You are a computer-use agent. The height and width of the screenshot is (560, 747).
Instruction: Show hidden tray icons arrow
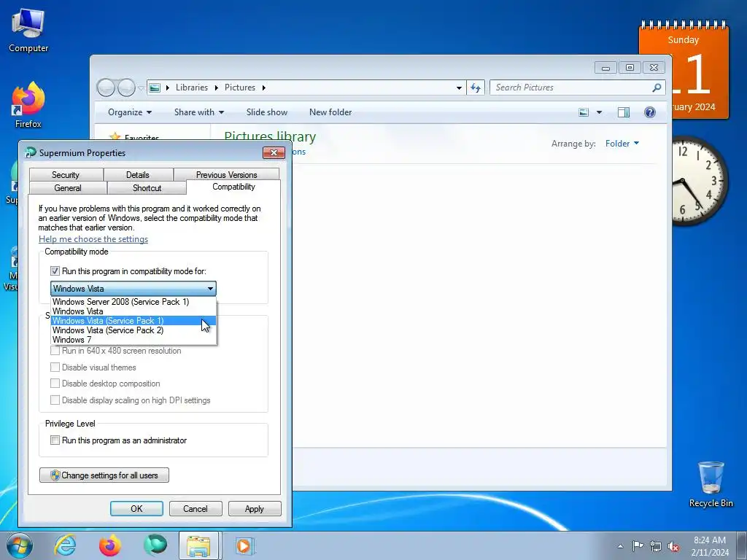click(620, 546)
